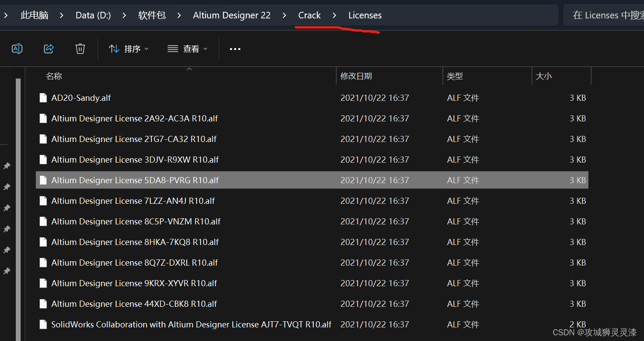Viewport: 644px width, 341px height.
Task: Click the Rename icon in toolbar
Action: click(17, 49)
